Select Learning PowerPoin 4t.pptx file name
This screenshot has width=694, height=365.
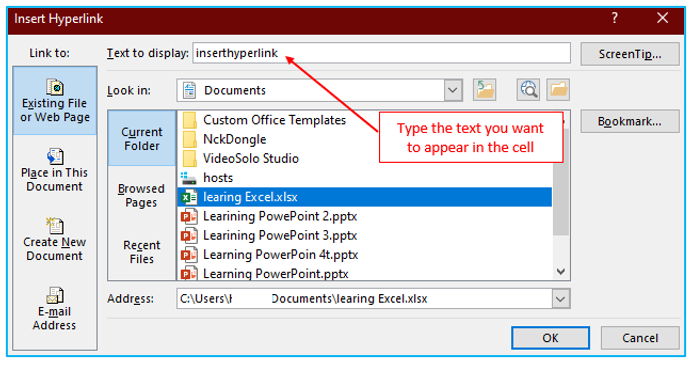281,255
